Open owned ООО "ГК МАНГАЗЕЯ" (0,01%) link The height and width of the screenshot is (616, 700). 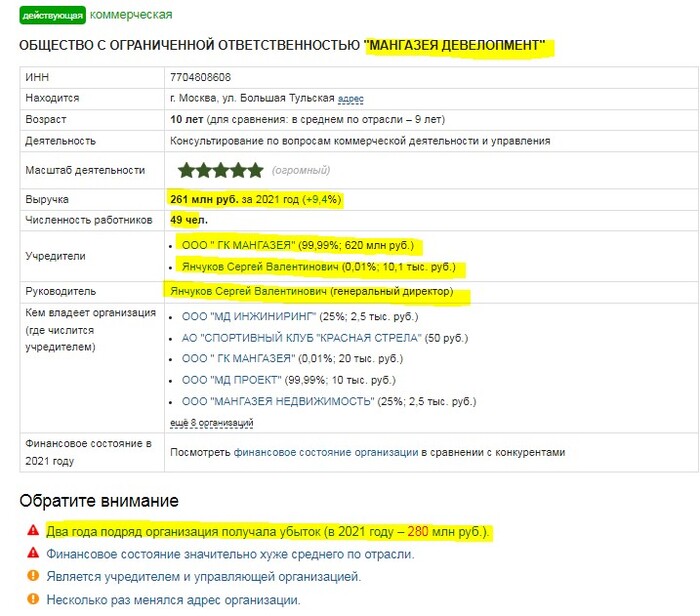click(238, 358)
